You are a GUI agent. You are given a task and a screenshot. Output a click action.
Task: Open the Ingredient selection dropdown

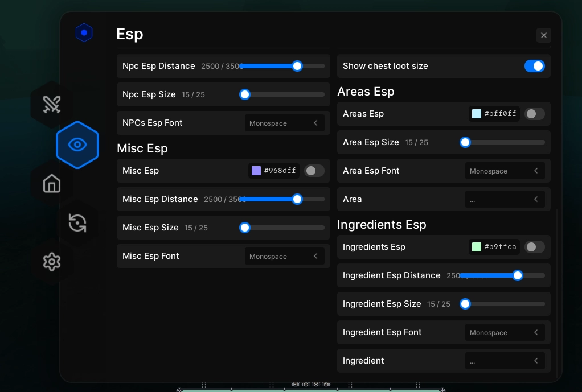pos(505,361)
